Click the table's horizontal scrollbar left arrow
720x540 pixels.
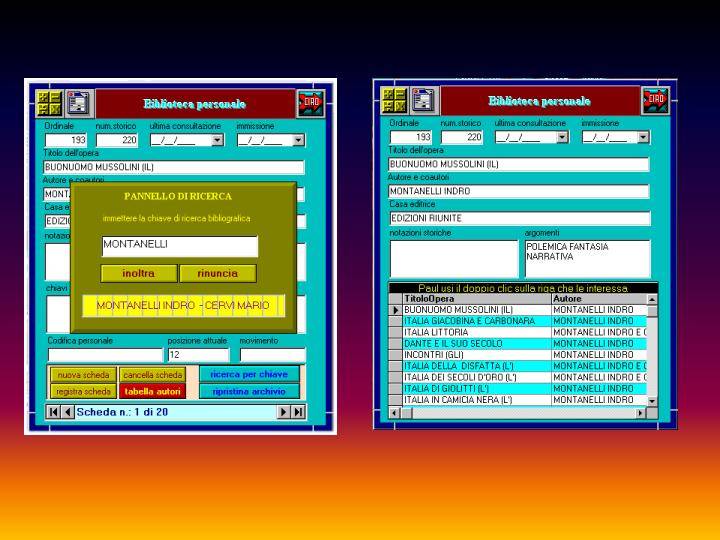(394, 413)
